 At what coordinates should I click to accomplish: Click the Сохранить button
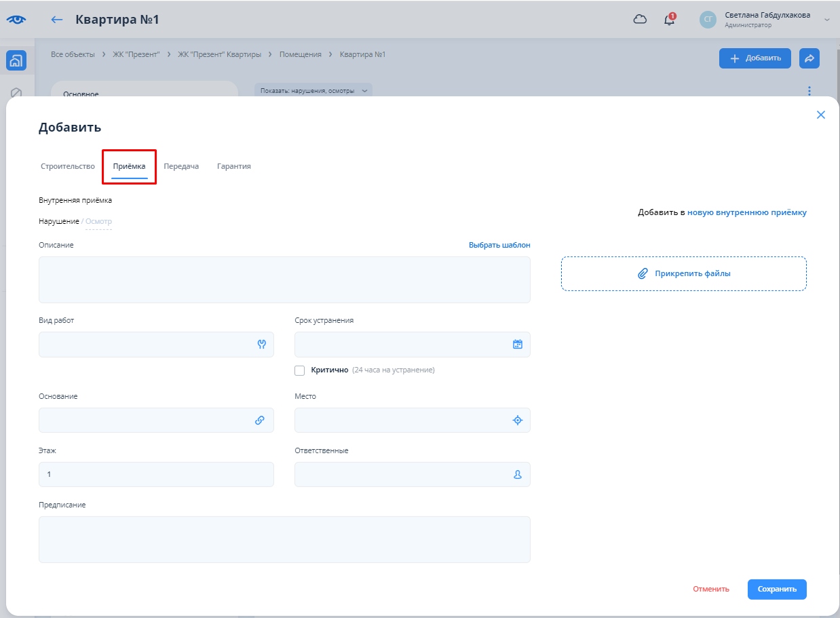coord(777,589)
